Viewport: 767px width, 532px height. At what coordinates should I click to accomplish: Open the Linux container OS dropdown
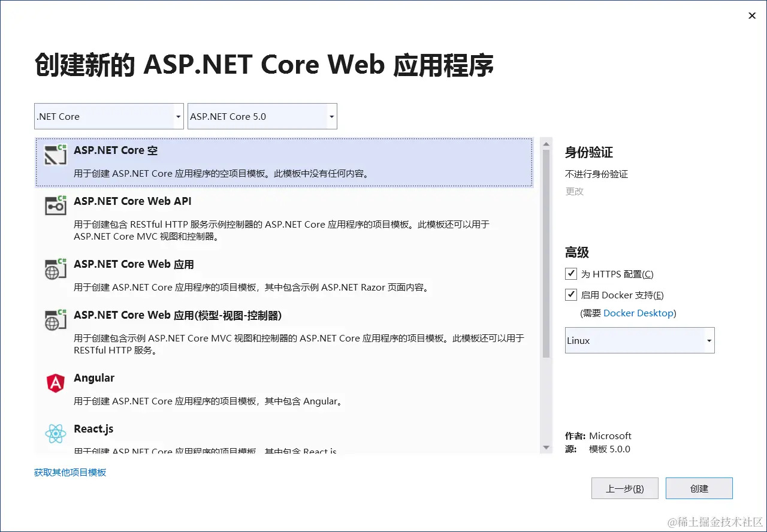pyautogui.click(x=640, y=340)
